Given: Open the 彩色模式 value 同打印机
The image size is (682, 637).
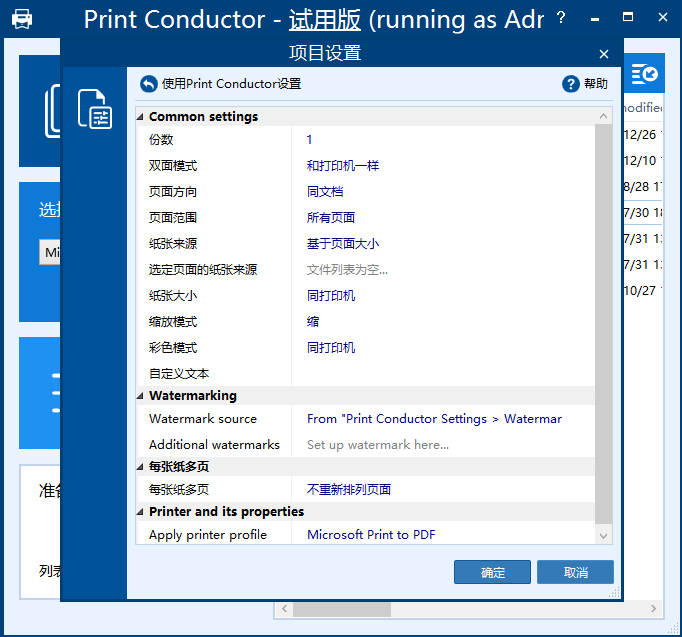Looking at the screenshot, I should click(331, 348).
